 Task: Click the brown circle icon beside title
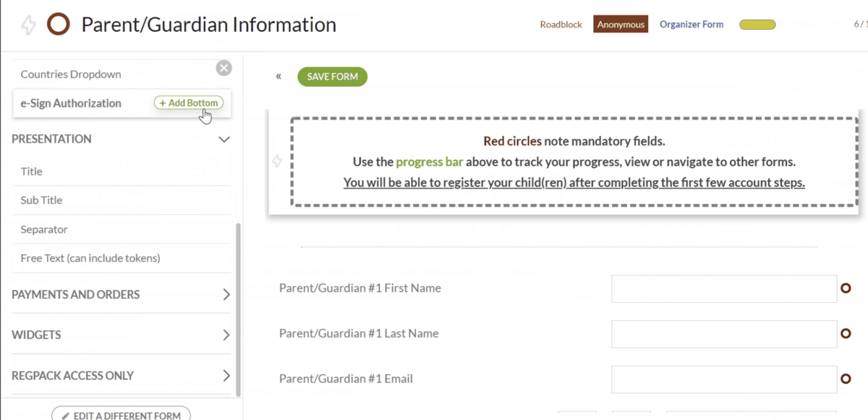coord(59,25)
